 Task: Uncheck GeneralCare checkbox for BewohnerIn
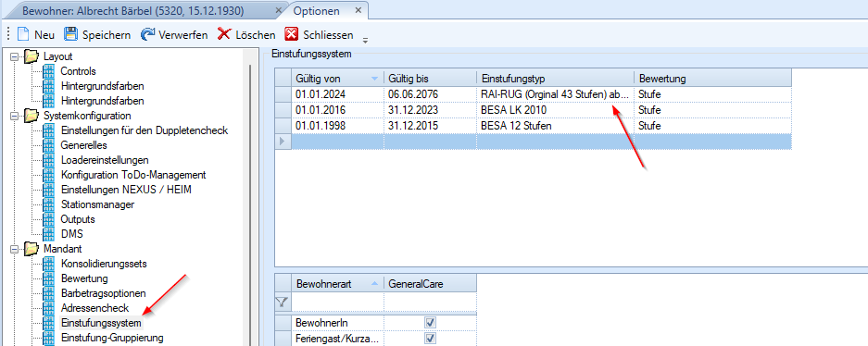click(430, 322)
